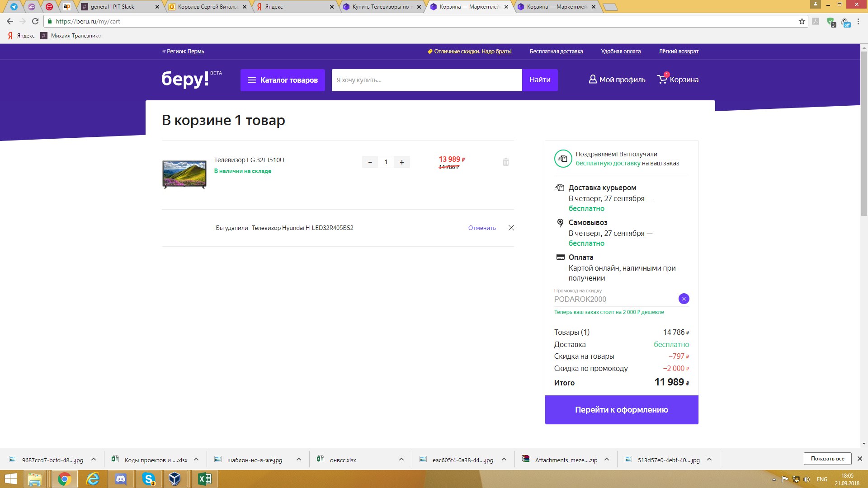
Task: Expand options for онвсс.xlsx download
Action: point(401,460)
